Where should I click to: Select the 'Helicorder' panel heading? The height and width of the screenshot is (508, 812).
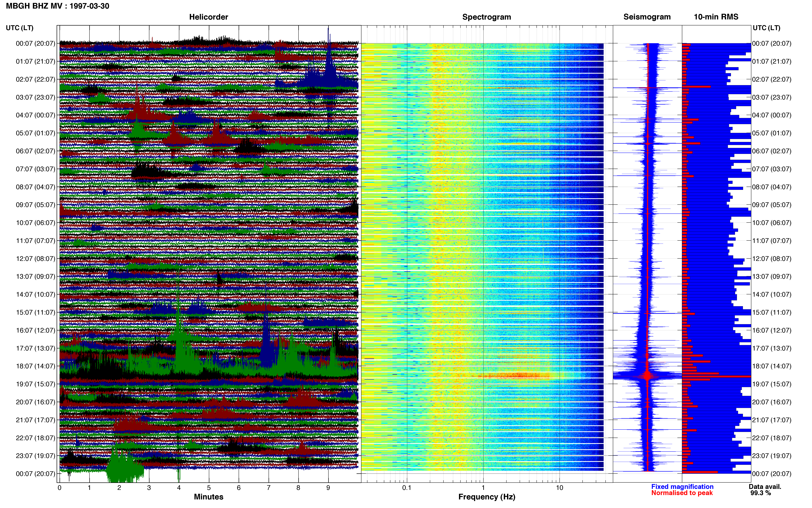click(x=208, y=17)
